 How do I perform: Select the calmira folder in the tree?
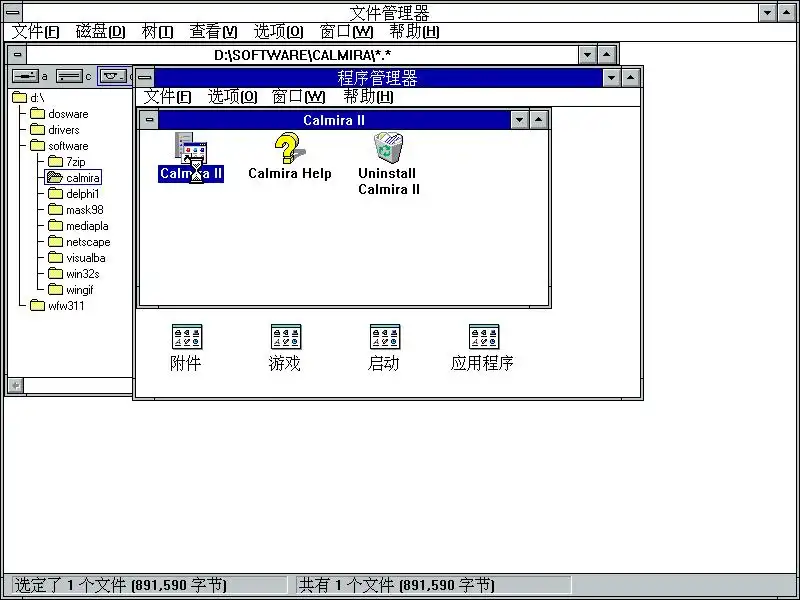pos(73,178)
